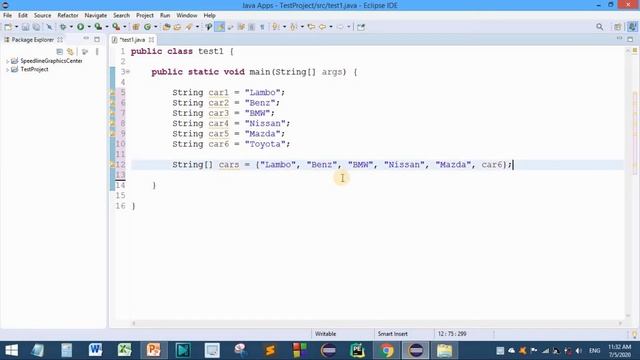Open Package Explorer View Menu
The width and height of the screenshot is (640, 360).
(x=97, y=52)
